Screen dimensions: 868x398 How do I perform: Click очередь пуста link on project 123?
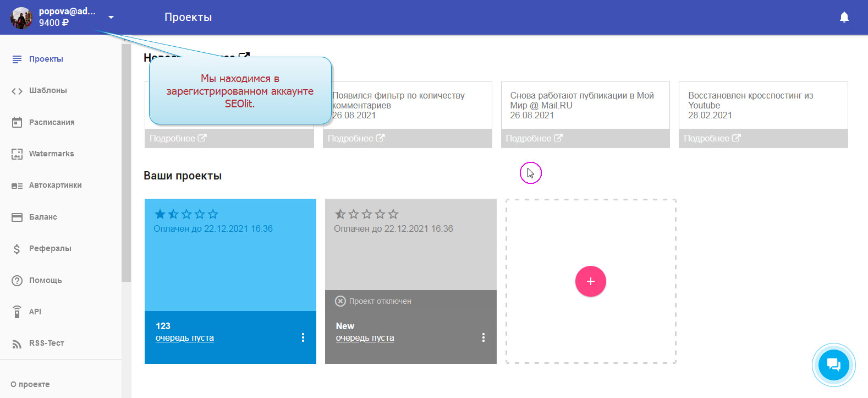(x=185, y=338)
